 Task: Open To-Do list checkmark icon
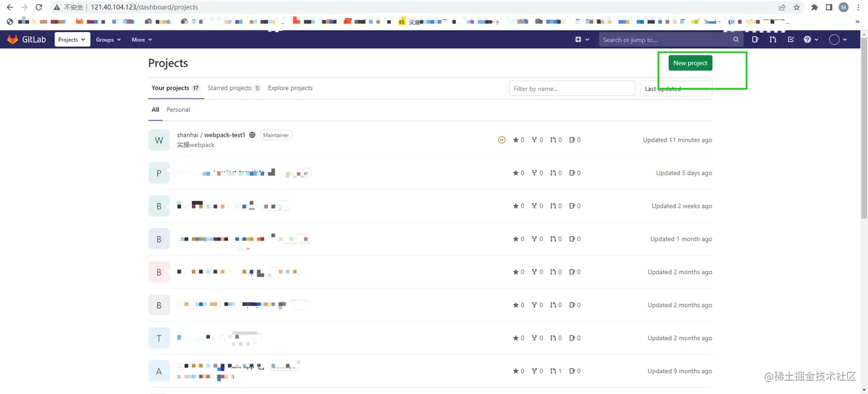tap(790, 40)
